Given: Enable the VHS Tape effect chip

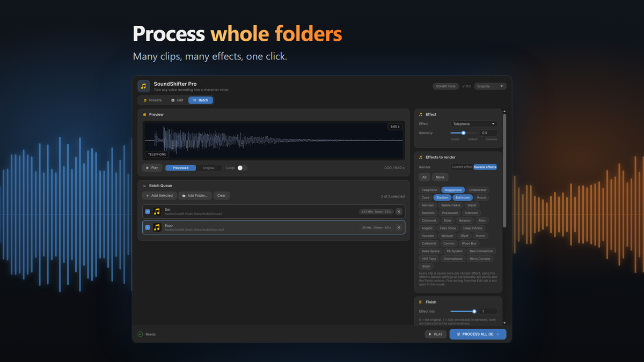Looking at the screenshot, I should pos(429,258).
